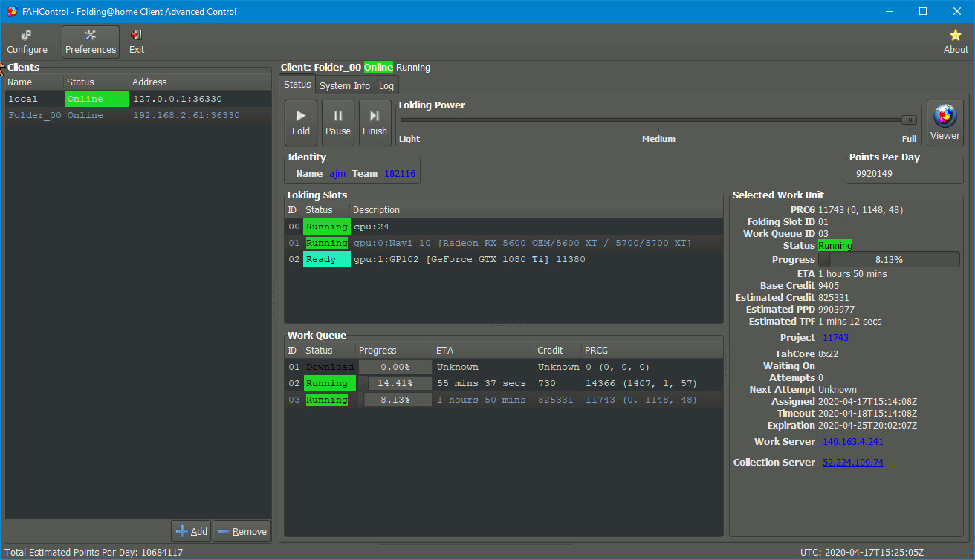The height and width of the screenshot is (560, 975).
Task: Click Total Estimated Points Per Day text
Action: tap(94, 552)
